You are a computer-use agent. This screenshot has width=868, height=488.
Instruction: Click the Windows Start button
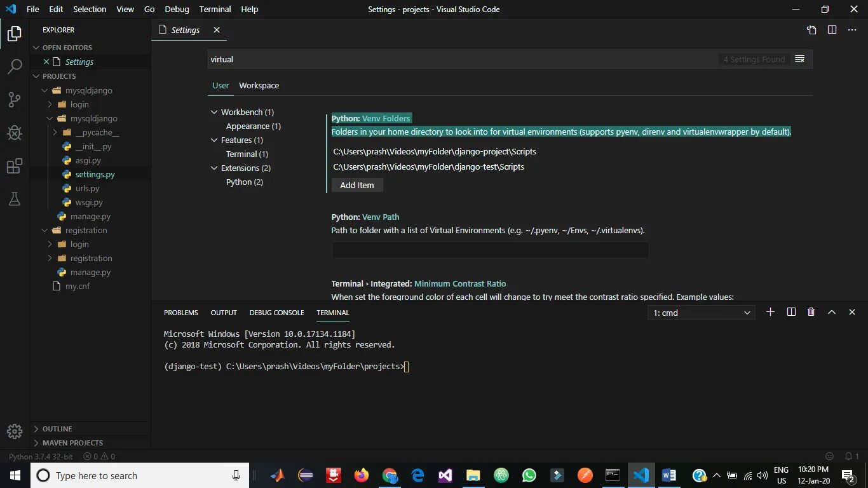(x=15, y=475)
